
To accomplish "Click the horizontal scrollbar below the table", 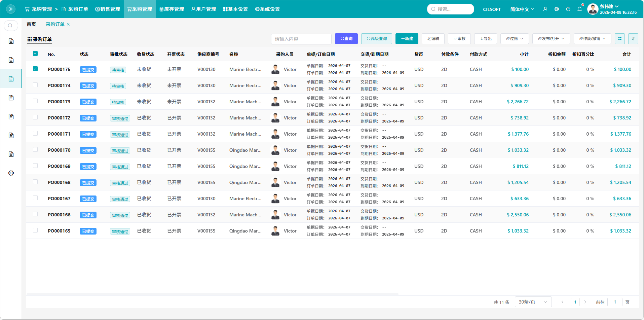I will tap(213, 294).
